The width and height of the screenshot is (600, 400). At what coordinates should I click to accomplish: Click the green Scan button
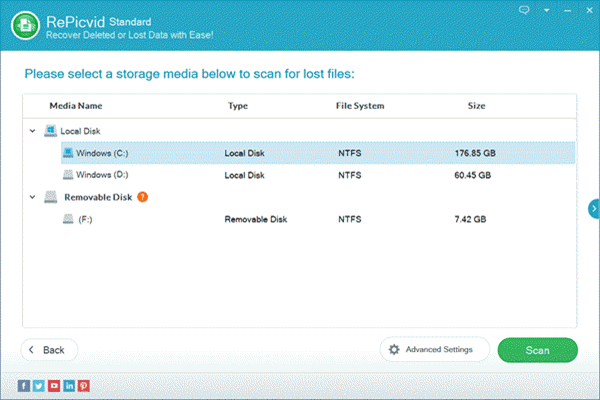click(x=537, y=350)
